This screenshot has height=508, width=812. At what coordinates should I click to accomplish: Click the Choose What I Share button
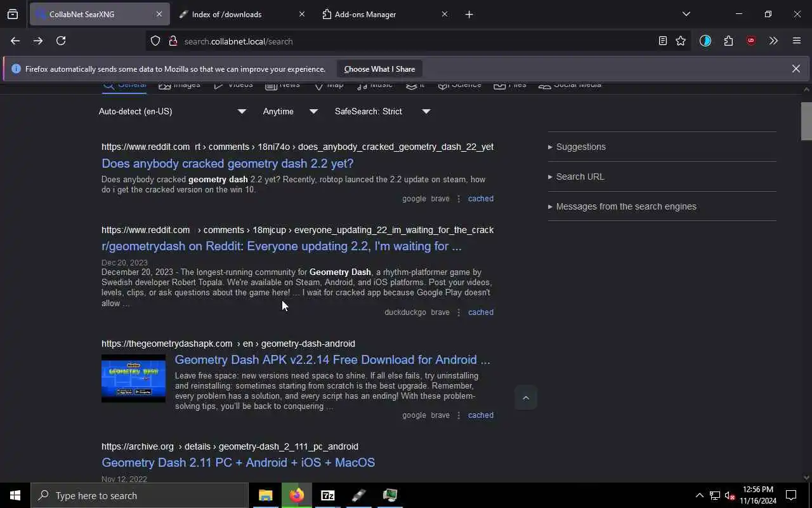click(x=379, y=69)
